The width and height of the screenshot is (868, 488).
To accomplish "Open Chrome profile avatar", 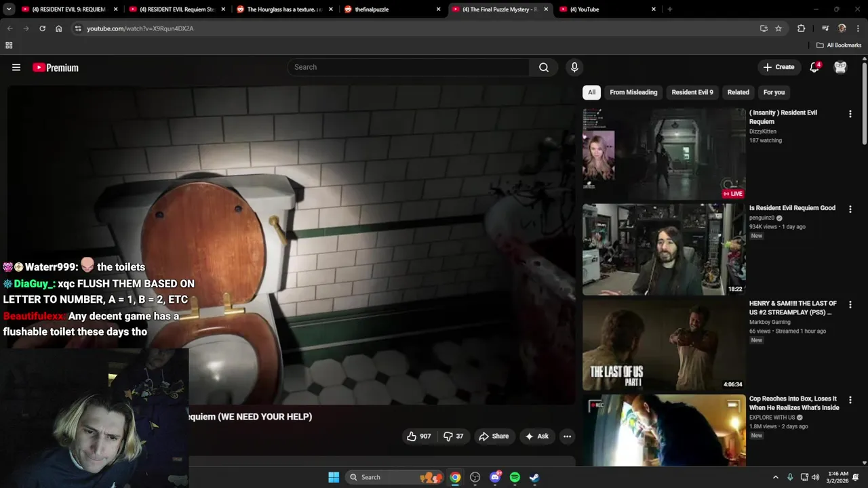I will (x=842, y=28).
